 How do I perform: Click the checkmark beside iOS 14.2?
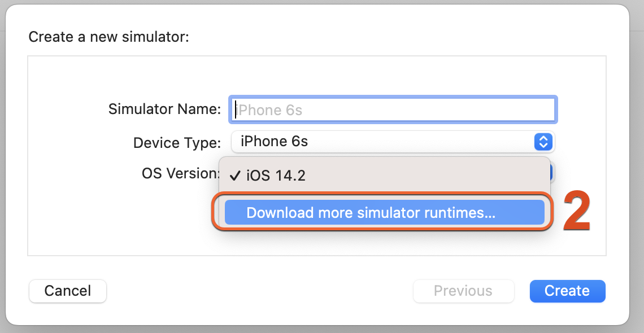click(235, 176)
